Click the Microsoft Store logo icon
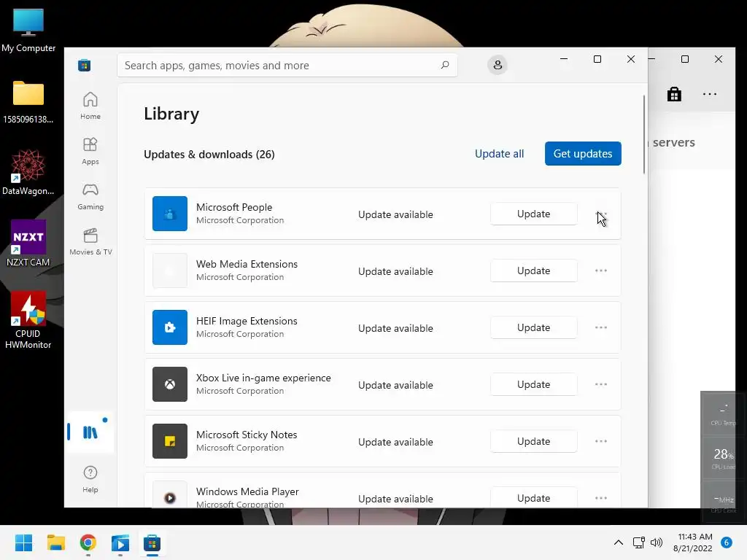 [85, 65]
